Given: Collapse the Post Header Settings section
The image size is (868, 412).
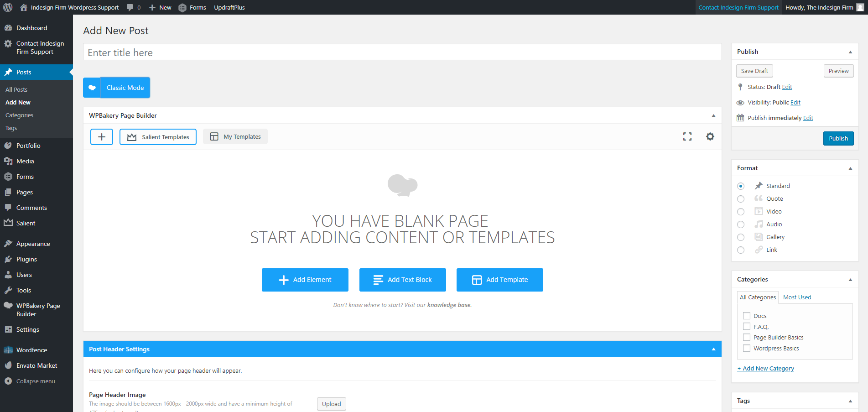Looking at the screenshot, I should pos(713,349).
